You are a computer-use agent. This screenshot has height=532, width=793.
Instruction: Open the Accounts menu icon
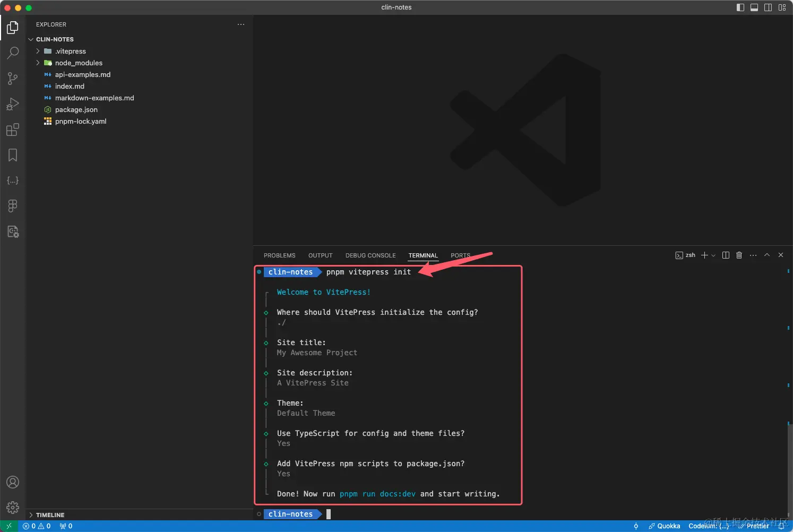coord(13,482)
